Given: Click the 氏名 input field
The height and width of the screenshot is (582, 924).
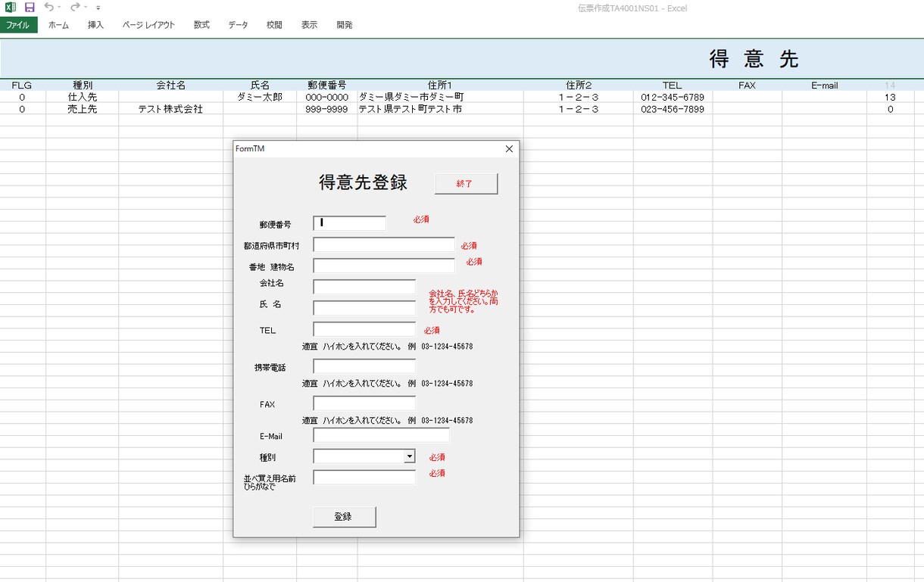Looking at the screenshot, I should (364, 308).
